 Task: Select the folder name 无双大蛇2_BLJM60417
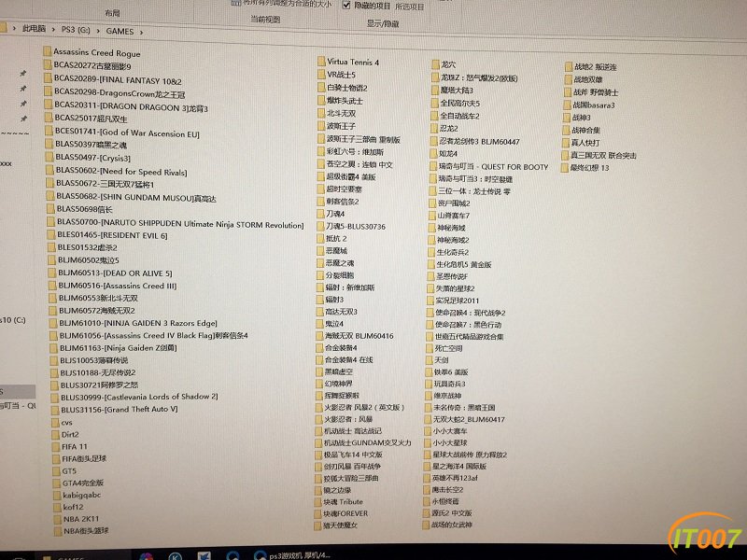[469, 419]
